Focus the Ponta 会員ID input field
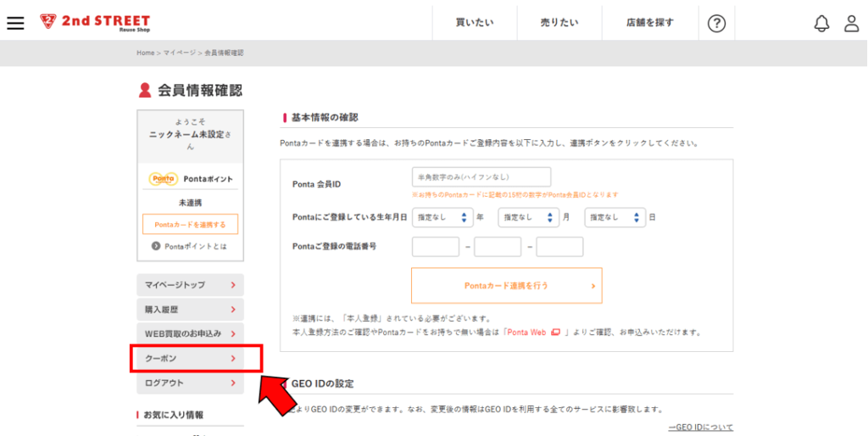 click(x=481, y=176)
